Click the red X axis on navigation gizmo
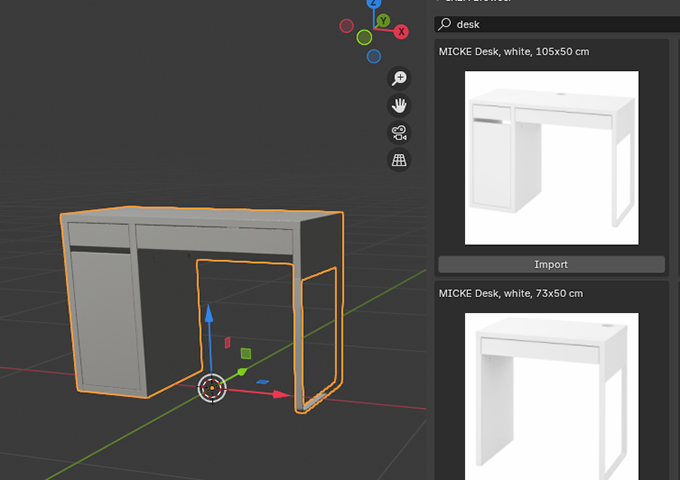This screenshot has width=680, height=480. [401, 32]
